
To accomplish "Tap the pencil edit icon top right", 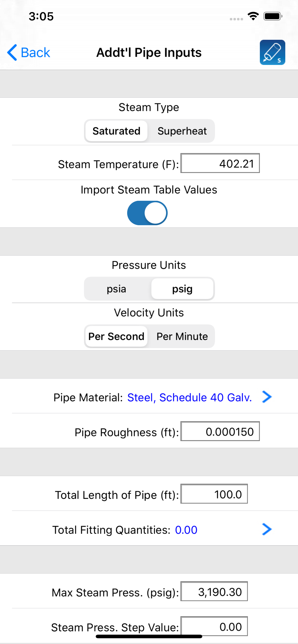I will (x=272, y=52).
